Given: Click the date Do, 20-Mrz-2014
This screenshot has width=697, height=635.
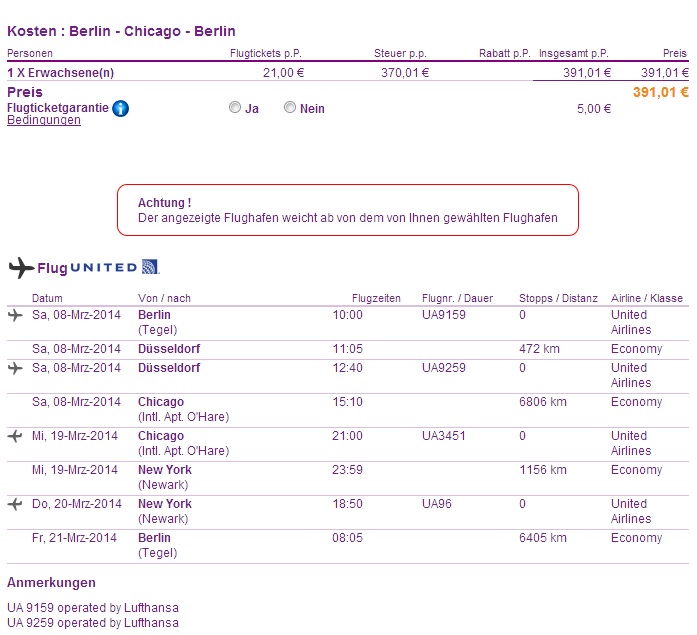Looking at the screenshot, I should [x=76, y=504].
